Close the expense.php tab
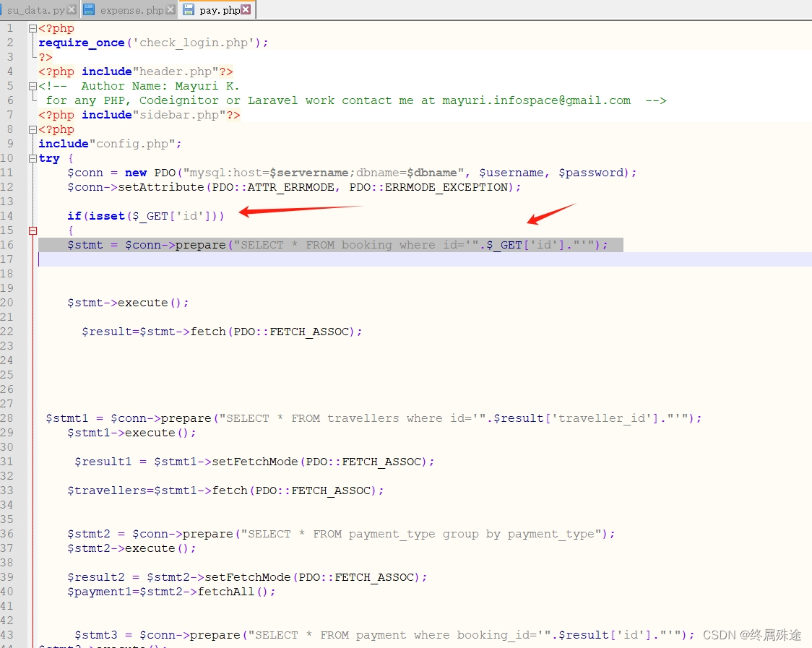812x648 pixels. [170, 9]
